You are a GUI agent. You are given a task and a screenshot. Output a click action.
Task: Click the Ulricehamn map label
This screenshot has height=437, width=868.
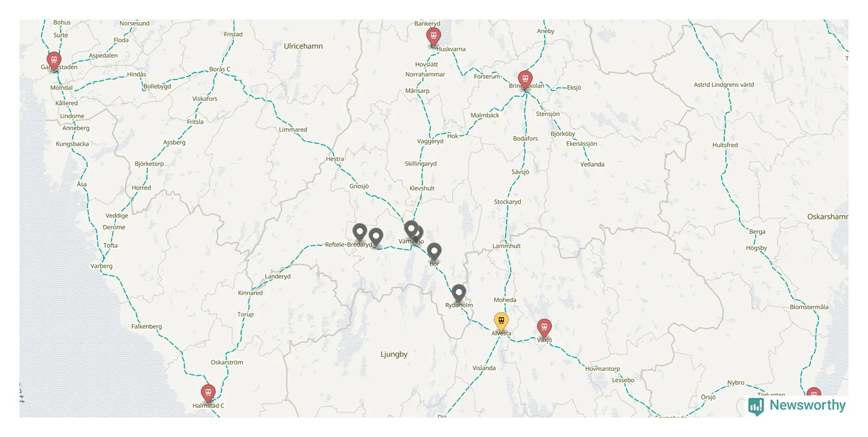(303, 46)
